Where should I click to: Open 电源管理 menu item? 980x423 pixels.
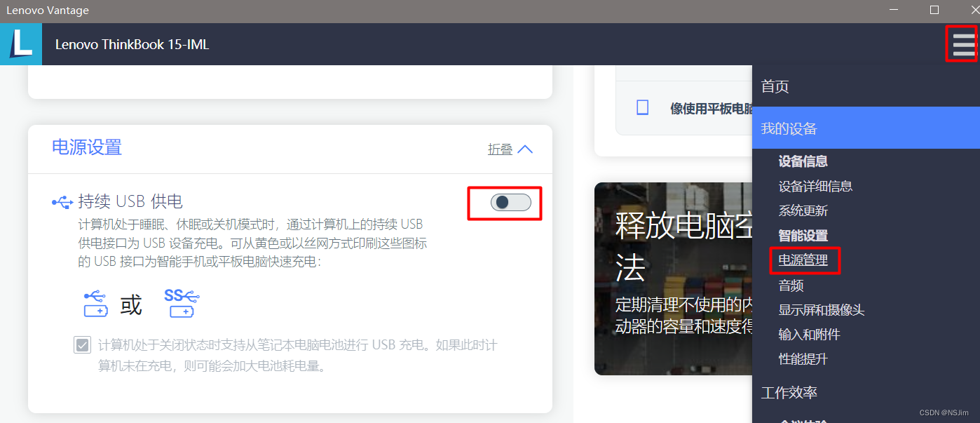(x=803, y=260)
